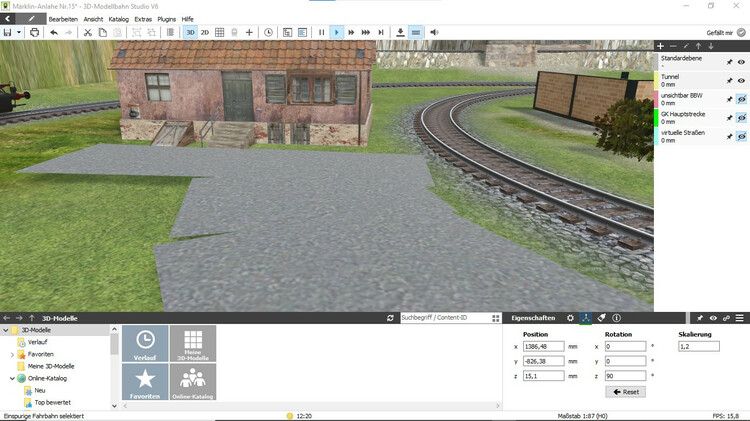Switch to 2D view mode
Screen dimensions: 750x421
coord(205,33)
